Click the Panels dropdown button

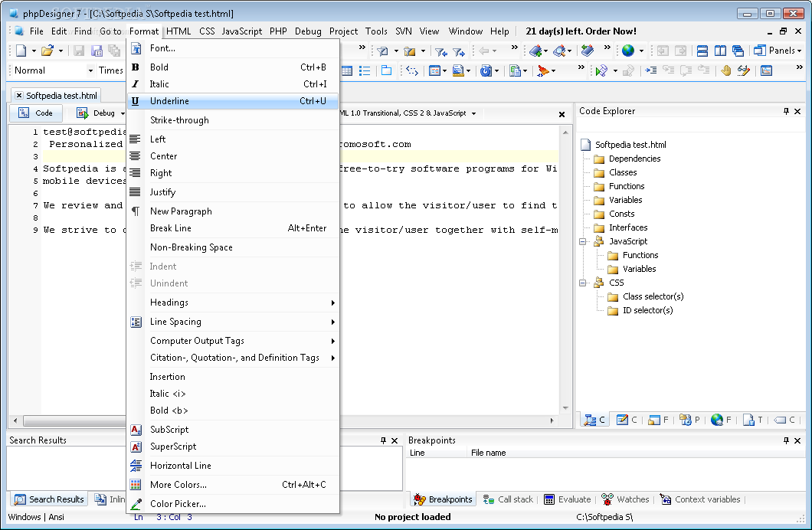click(x=778, y=51)
